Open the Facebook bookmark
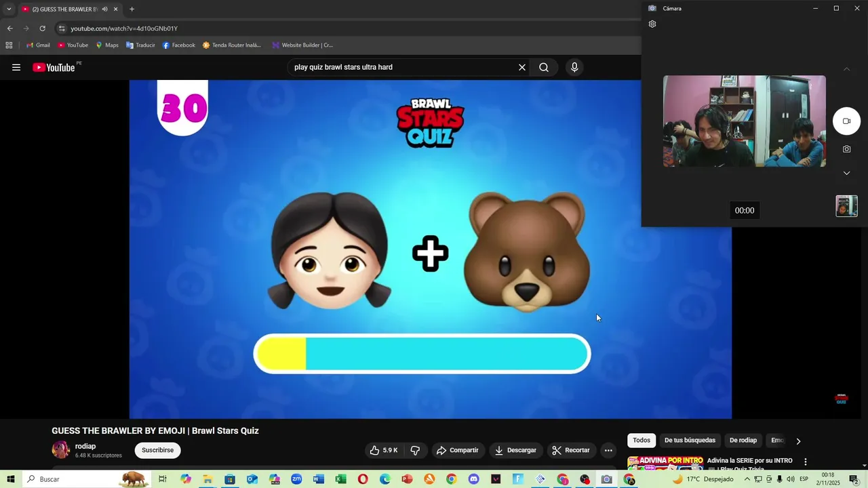Screen dimensions: 868x488 [x=178, y=45]
